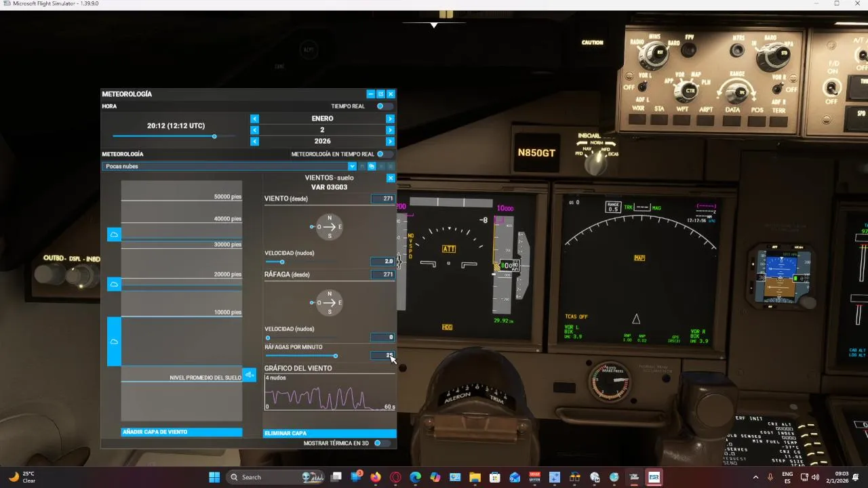Open Opera browser from the taskbar
868x488 pixels.
[395, 477]
